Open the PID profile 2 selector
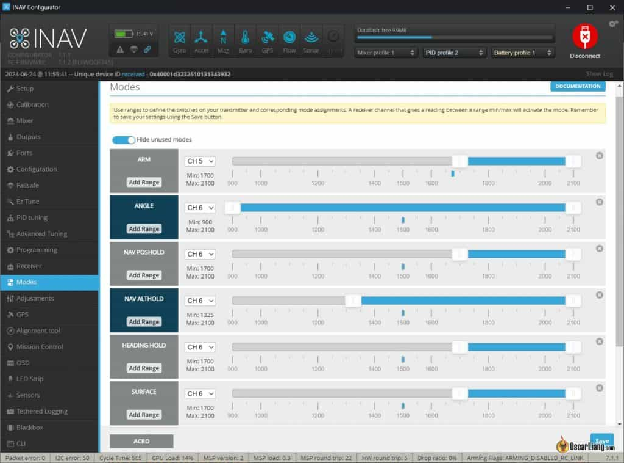 (454, 53)
